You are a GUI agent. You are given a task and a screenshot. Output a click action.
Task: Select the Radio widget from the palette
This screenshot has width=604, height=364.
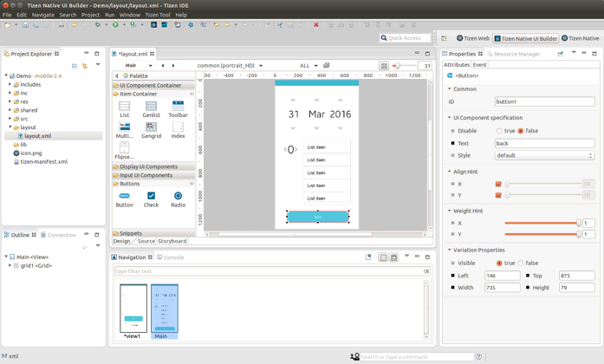pos(178,198)
